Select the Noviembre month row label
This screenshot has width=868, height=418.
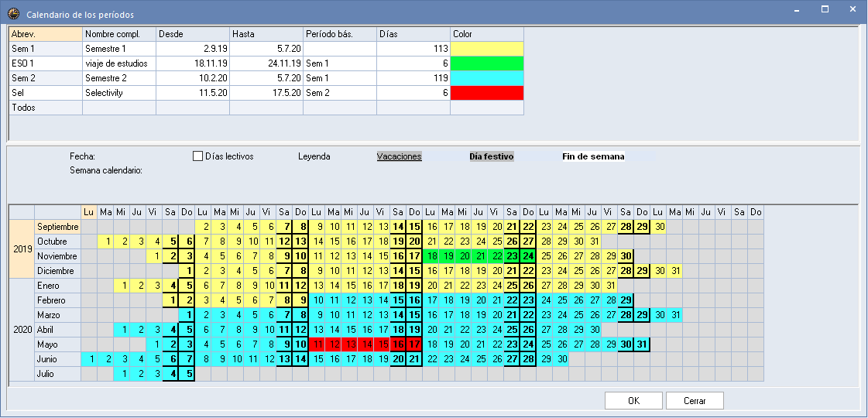pyautogui.click(x=57, y=256)
